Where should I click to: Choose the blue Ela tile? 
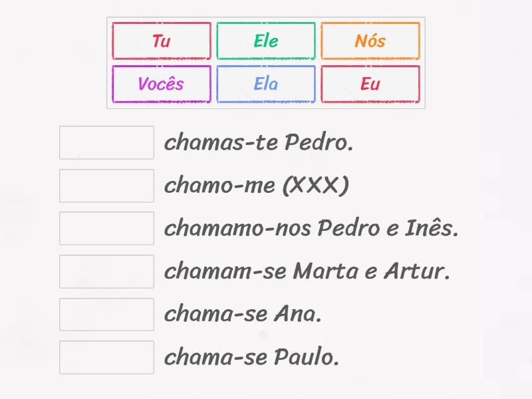pos(266,84)
